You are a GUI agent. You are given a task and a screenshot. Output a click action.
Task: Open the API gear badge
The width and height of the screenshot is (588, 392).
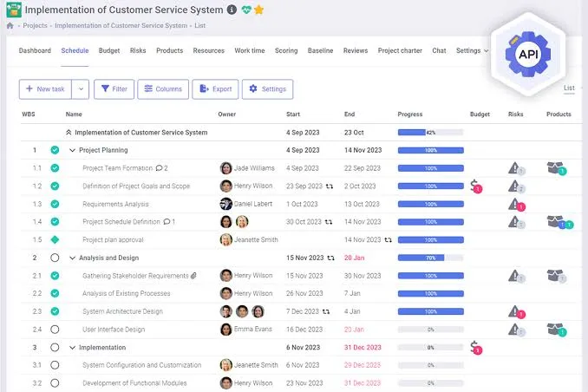point(528,54)
